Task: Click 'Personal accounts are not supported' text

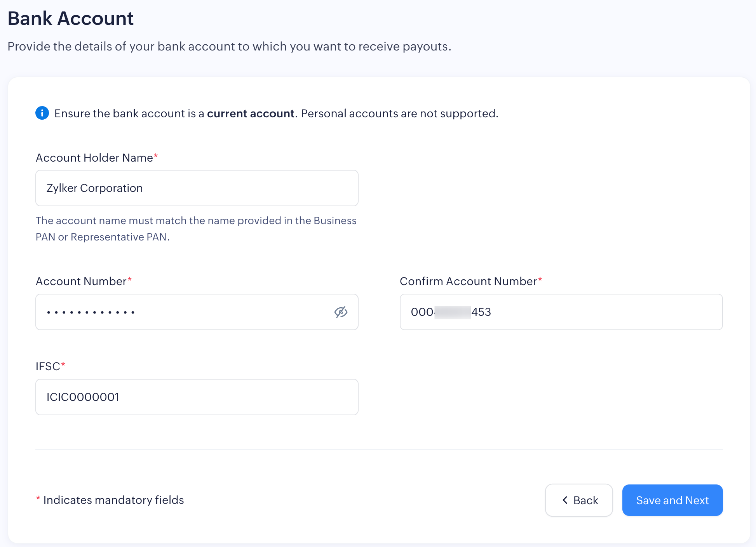Action: coord(399,113)
